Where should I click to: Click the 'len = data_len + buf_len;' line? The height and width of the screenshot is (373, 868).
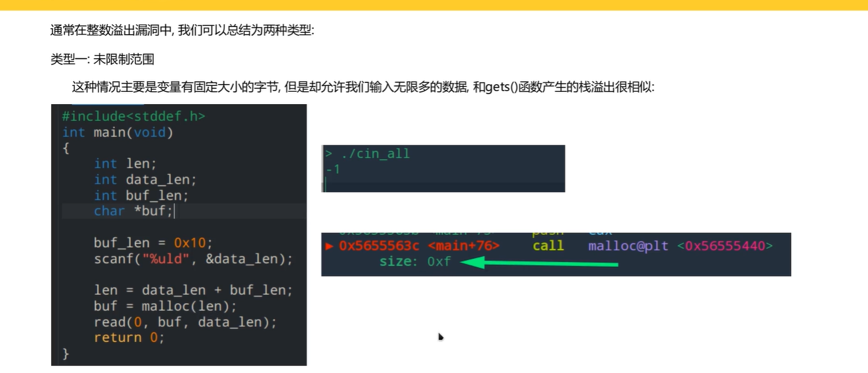point(193,290)
